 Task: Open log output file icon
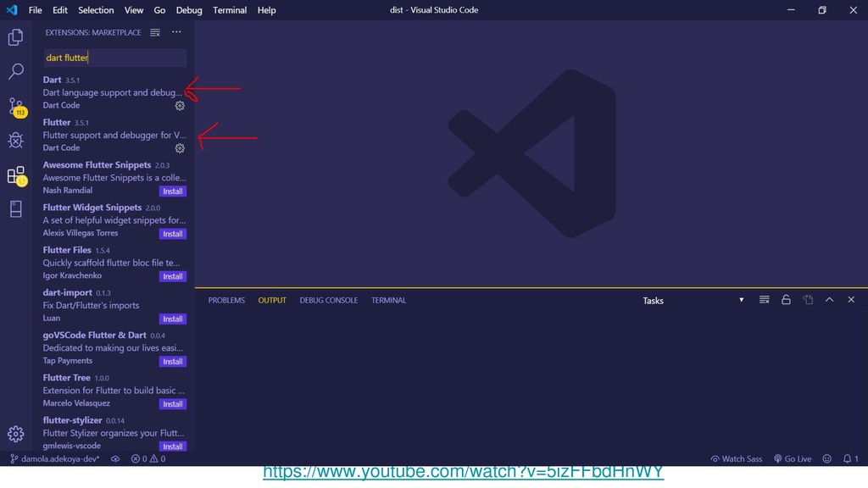click(808, 300)
